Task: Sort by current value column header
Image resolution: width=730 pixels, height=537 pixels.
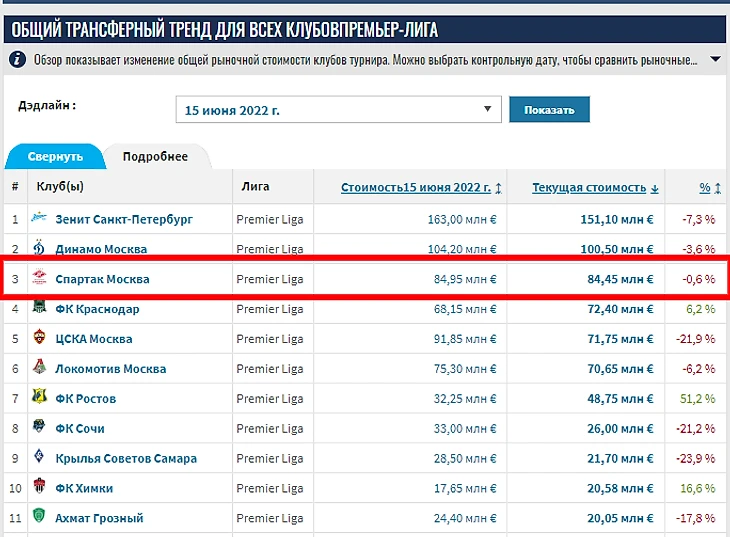Action: tap(595, 187)
